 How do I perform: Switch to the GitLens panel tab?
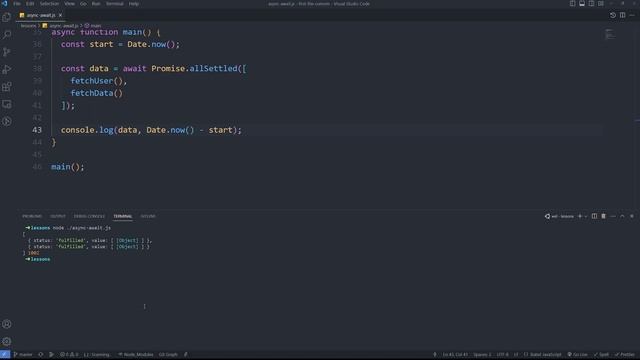point(148,216)
